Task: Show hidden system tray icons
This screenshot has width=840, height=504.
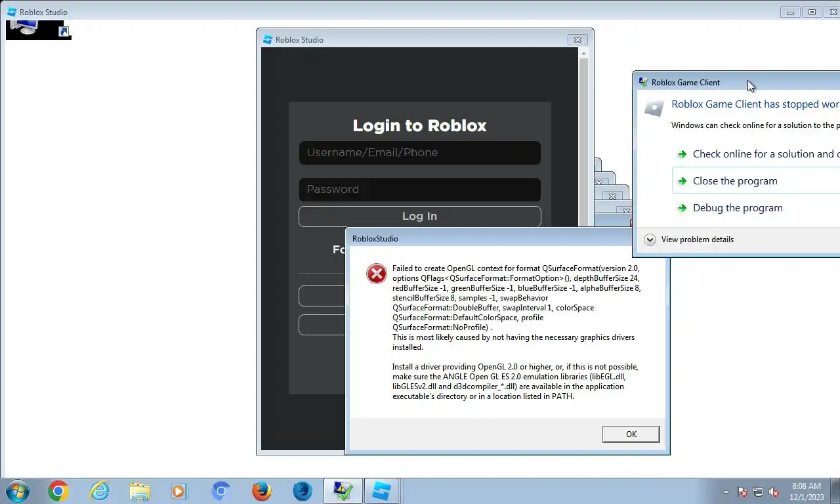Action: [x=726, y=492]
